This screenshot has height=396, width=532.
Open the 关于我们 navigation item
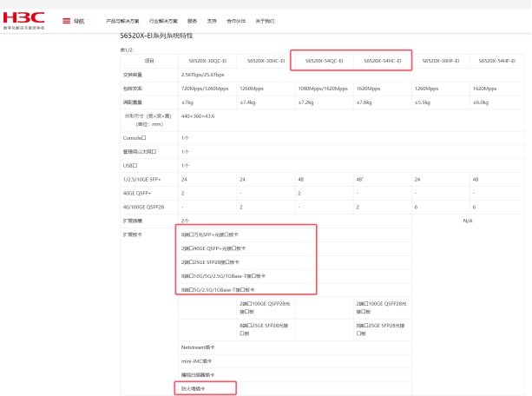[x=264, y=20]
